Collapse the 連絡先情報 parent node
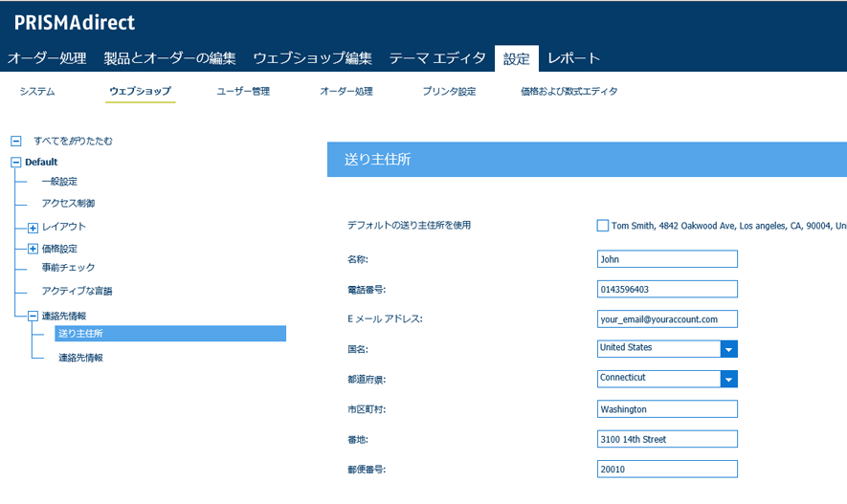The width and height of the screenshot is (847, 504). pos(33,316)
